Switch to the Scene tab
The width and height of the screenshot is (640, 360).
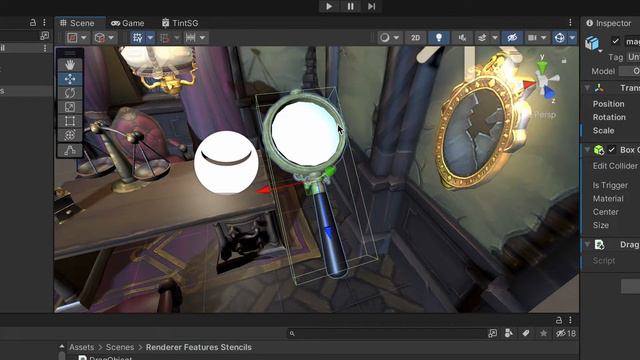click(x=78, y=23)
